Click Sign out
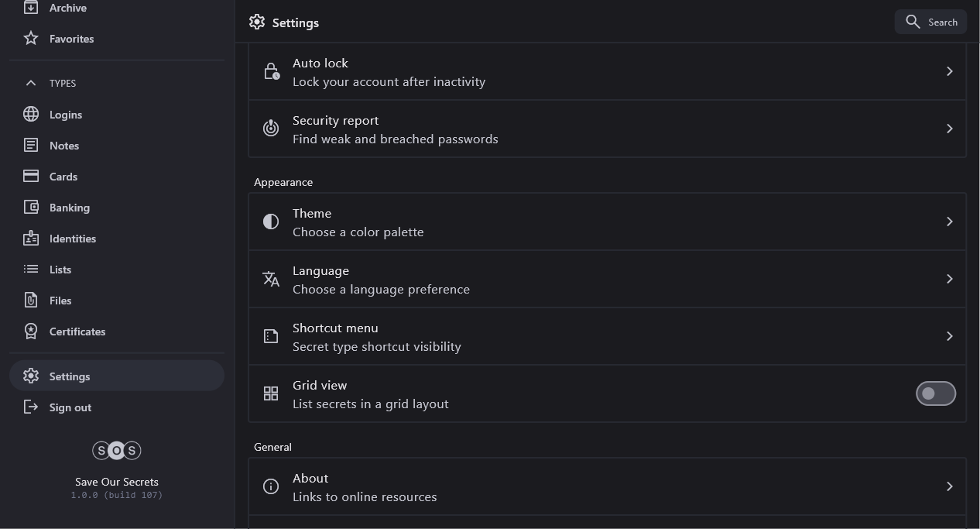 click(x=70, y=407)
